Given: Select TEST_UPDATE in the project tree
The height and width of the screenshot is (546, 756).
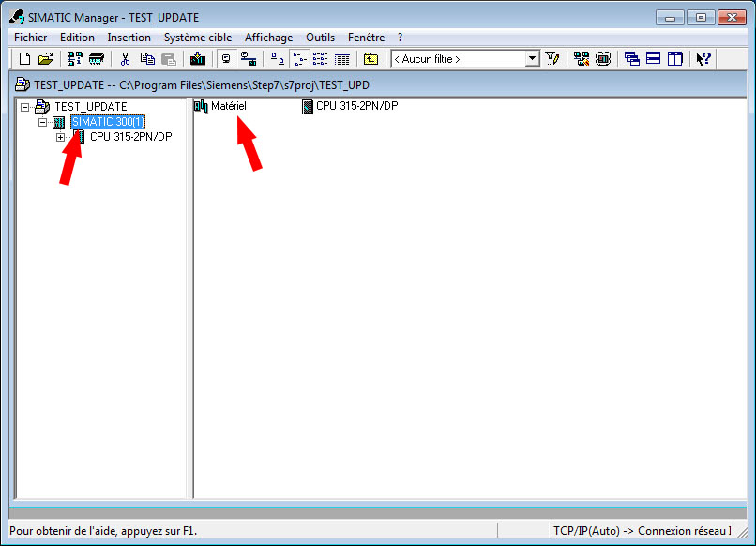Looking at the screenshot, I should pyautogui.click(x=91, y=107).
